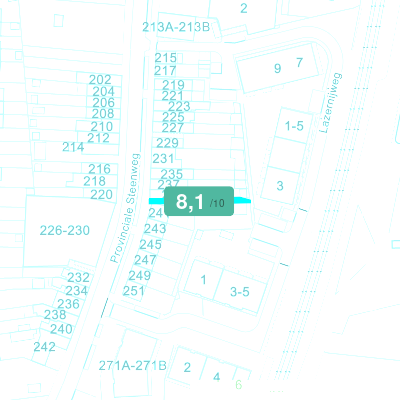This screenshot has width=400, height=400.
Task: Select house number 242
Action: 44,347
